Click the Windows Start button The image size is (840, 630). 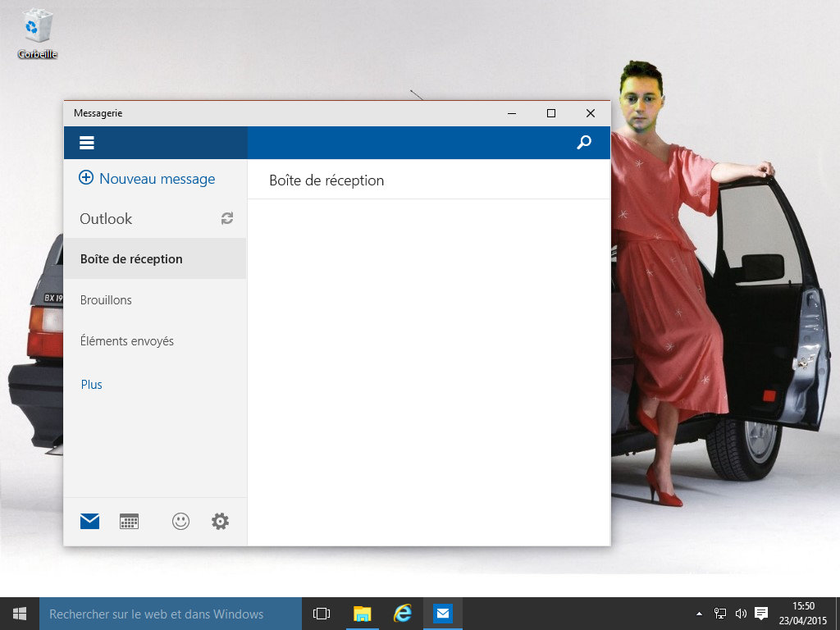pyautogui.click(x=20, y=614)
